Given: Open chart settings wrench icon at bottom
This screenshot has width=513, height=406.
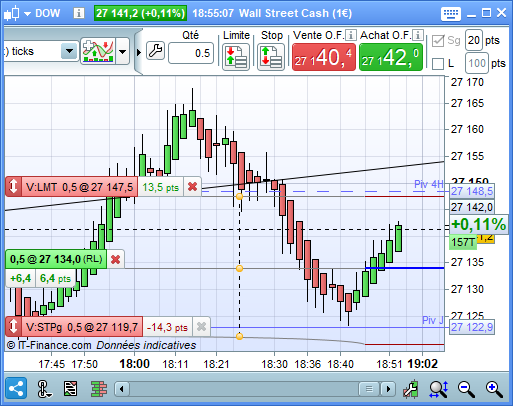Looking at the screenshot, I should [x=411, y=389].
